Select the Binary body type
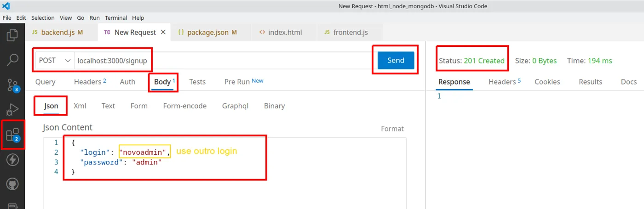644x209 pixels. [x=274, y=106]
